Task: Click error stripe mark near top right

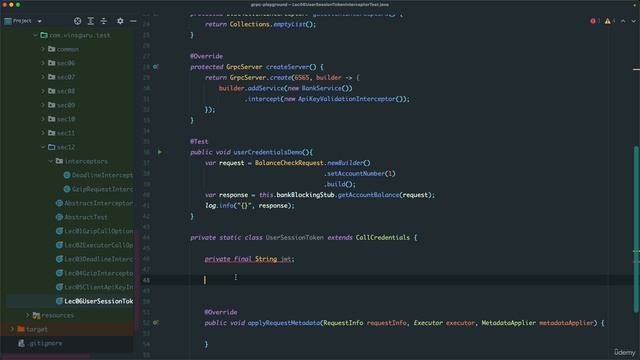Action: (x=636, y=69)
